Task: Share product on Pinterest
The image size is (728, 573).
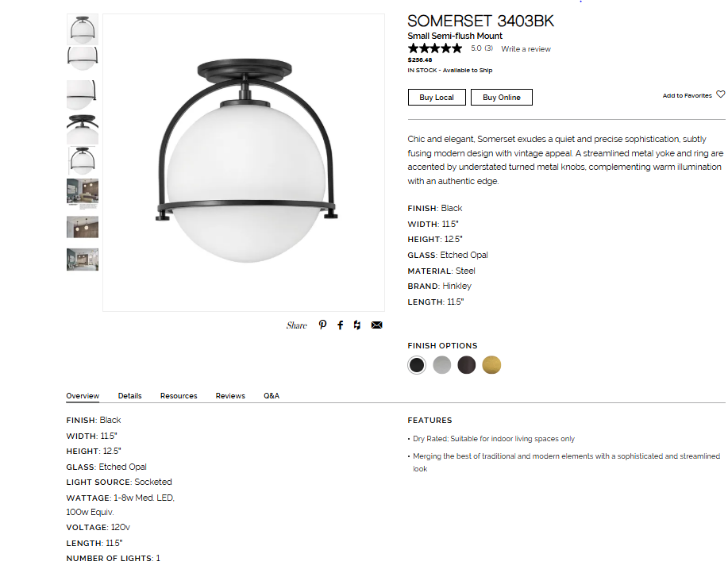Action: [x=322, y=325]
